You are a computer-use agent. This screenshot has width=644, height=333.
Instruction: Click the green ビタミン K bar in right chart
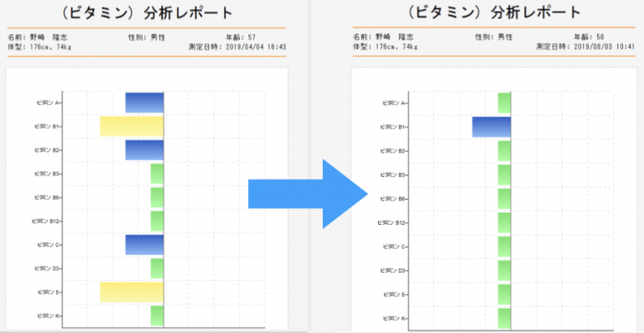pos(504,318)
